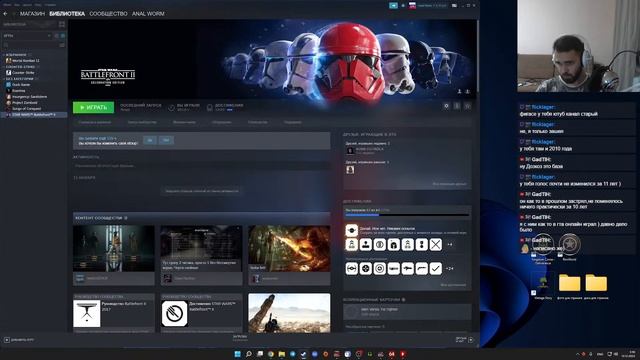This screenshot has height=360, width=640.
Task: Open the СООБЩЕСТВО community tab
Action: click(x=108, y=14)
